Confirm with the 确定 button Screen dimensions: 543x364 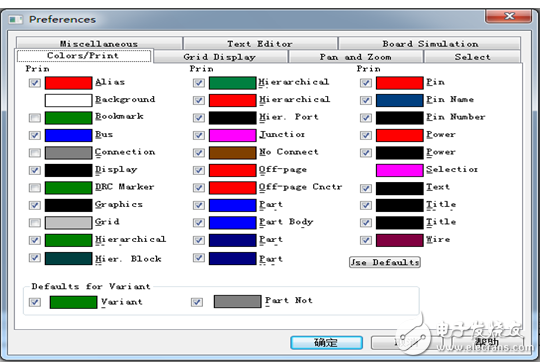[x=326, y=343]
